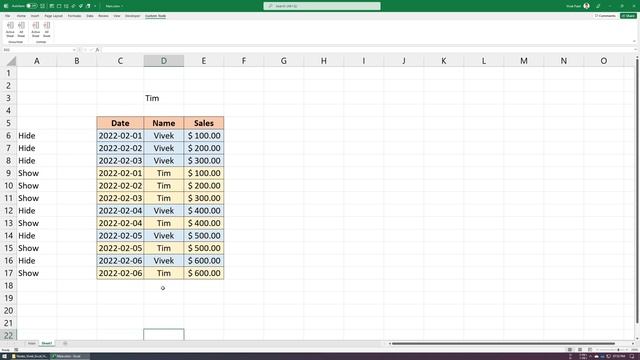The image size is (640, 360).
Task: Click the Sales header cell
Action: pyautogui.click(x=204, y=123)
